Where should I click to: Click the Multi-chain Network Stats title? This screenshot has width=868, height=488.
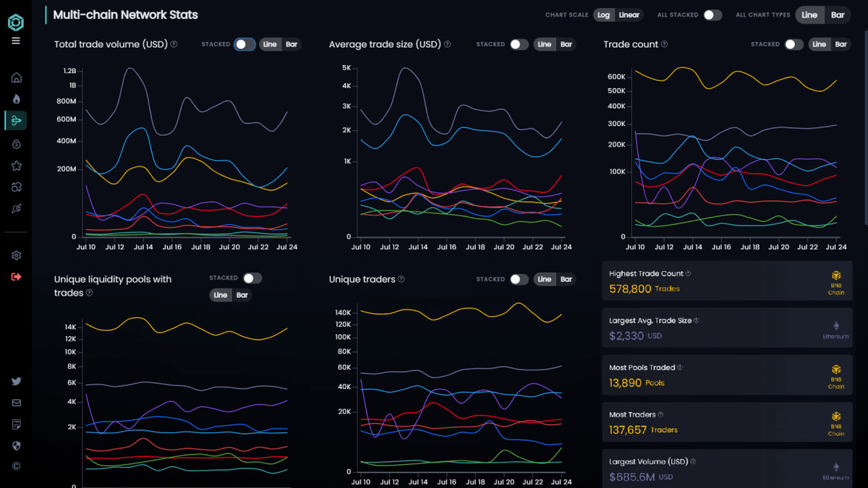[x=125, y=14]
